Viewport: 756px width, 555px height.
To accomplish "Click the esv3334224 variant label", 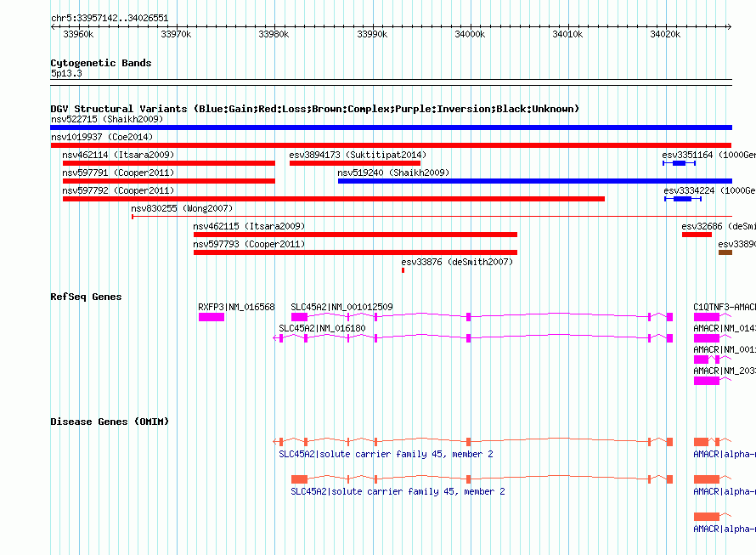I will click(710, 190).
